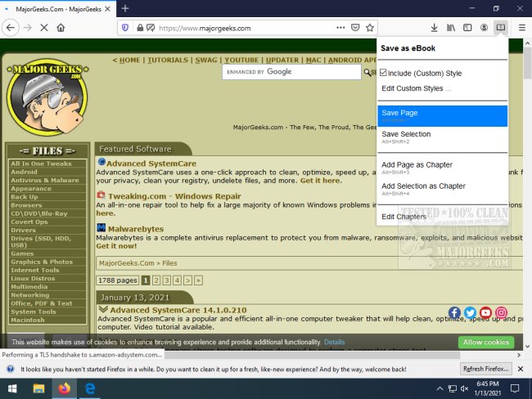532x399 pixels.
Task: Close the Save as eBook extension popup icon
Action: [x=500, y=28]
